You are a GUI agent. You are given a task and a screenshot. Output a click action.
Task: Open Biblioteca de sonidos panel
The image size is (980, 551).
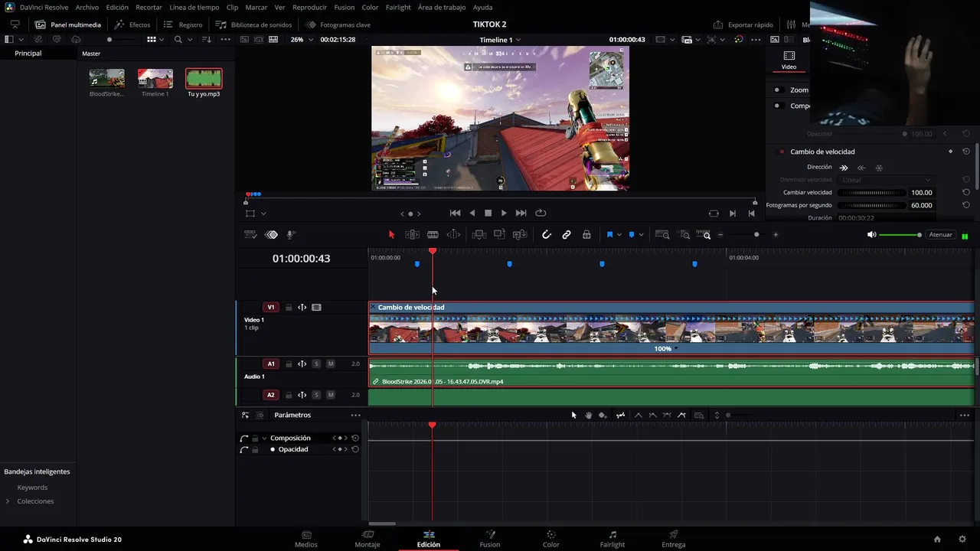(x=254, y=24)
